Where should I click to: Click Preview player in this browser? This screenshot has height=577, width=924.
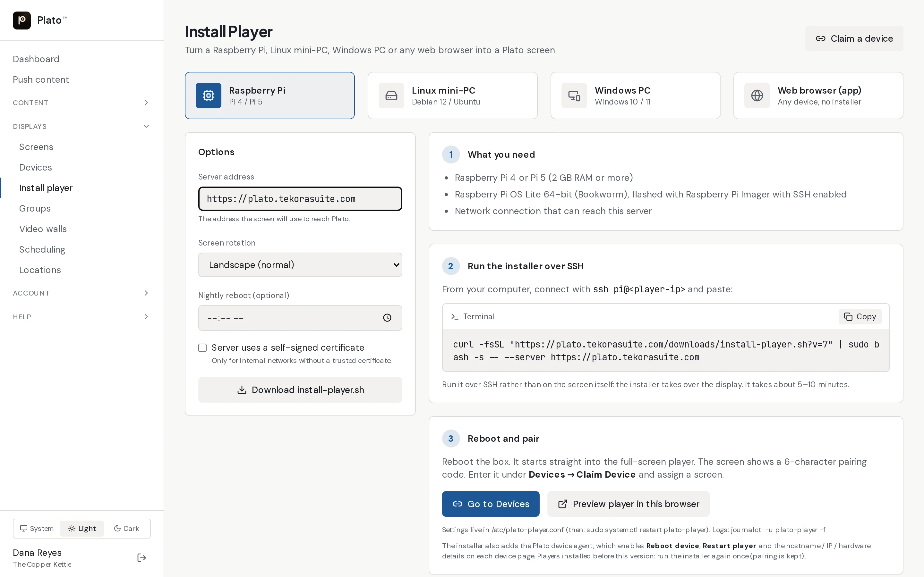click(x=629, y=504)
